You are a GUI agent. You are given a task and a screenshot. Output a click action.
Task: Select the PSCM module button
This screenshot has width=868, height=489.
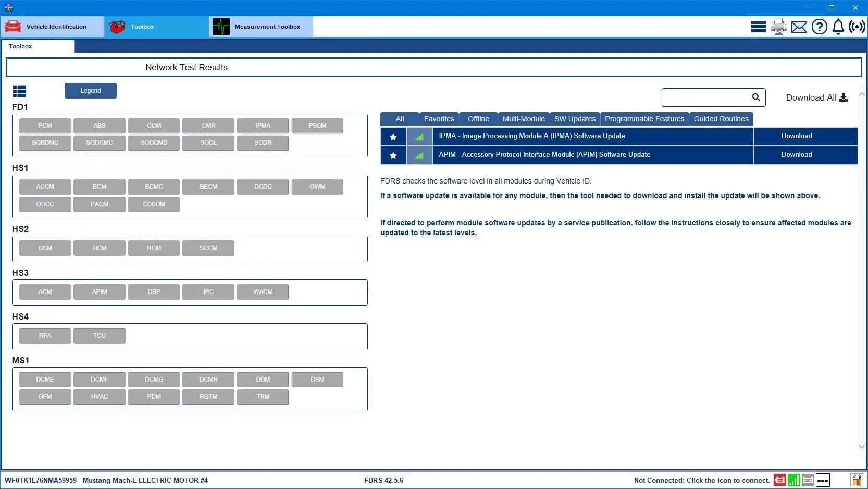pos(317,126)
